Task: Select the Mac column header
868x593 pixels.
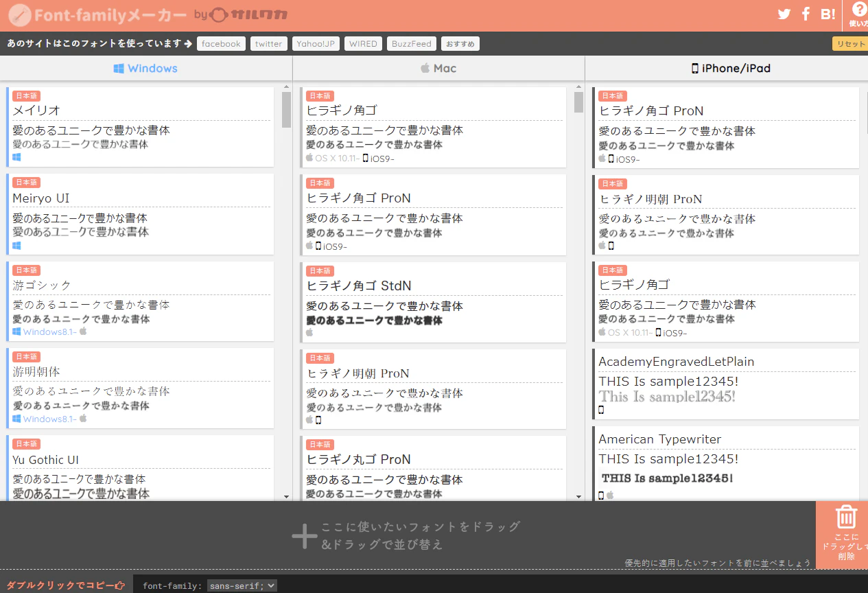Action: 438,68
